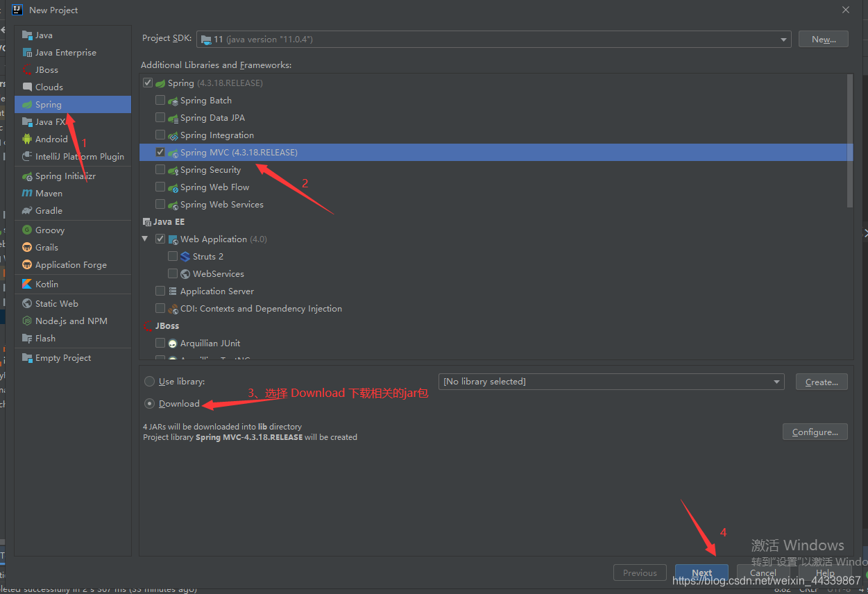The height and width of the screenshot is (594, 868).
Task: Select the Spring project type
Action: pyautogui.click(x=72, y=104)
